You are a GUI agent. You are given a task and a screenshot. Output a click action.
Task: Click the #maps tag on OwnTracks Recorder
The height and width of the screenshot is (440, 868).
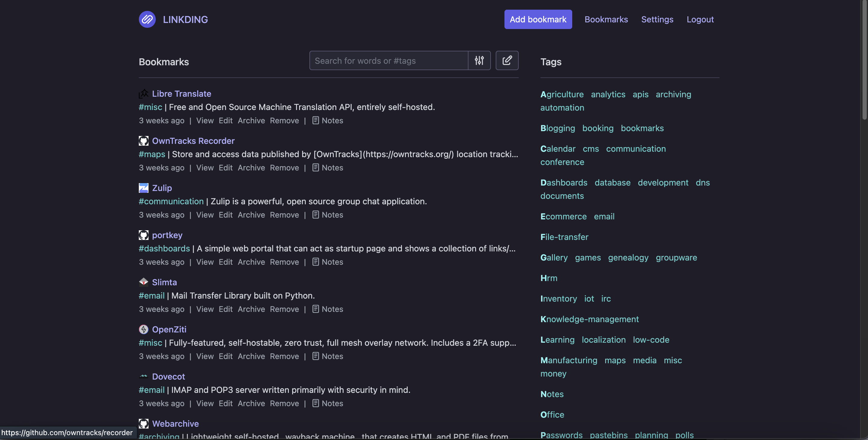tap(152, 154)
